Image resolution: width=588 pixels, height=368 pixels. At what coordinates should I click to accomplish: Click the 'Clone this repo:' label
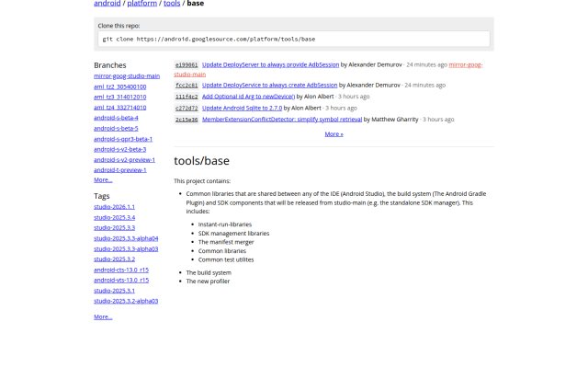(x=119, y=26)
